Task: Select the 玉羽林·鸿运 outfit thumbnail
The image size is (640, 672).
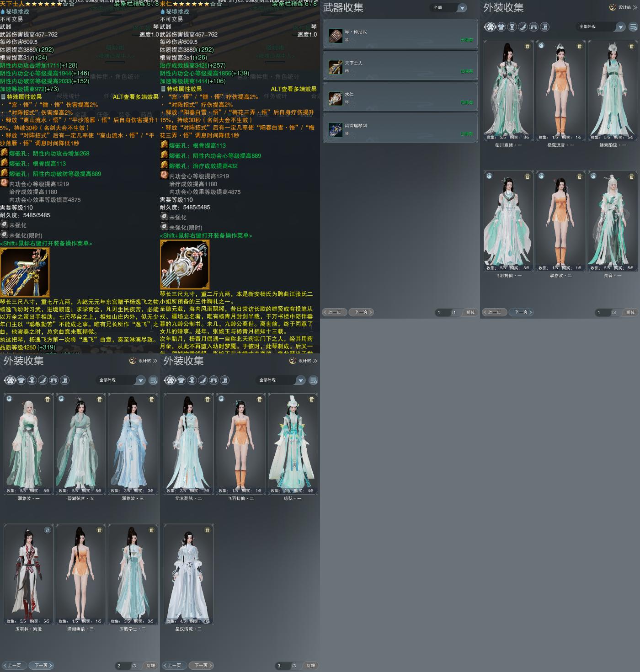Action: tap(28, 574)
